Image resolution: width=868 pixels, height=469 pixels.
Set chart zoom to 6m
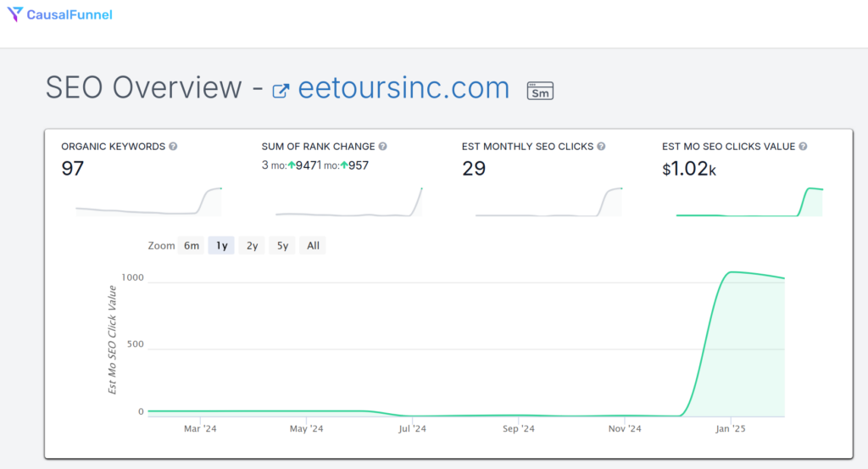[x=192, y=245]
